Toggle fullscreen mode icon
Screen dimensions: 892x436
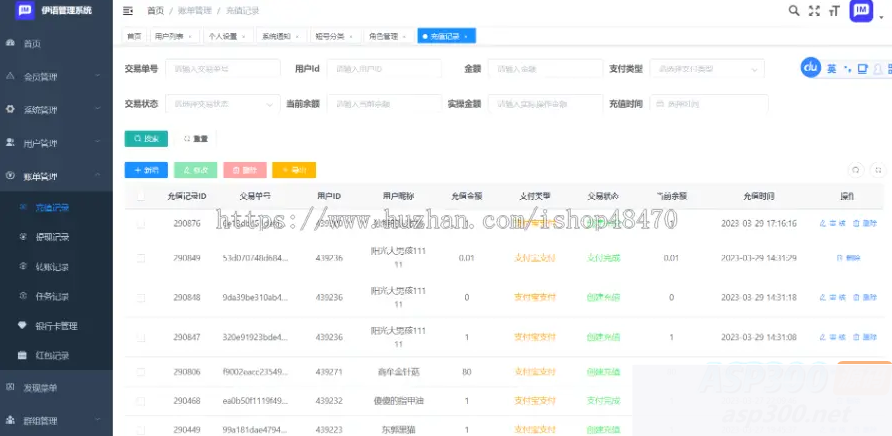814,11
